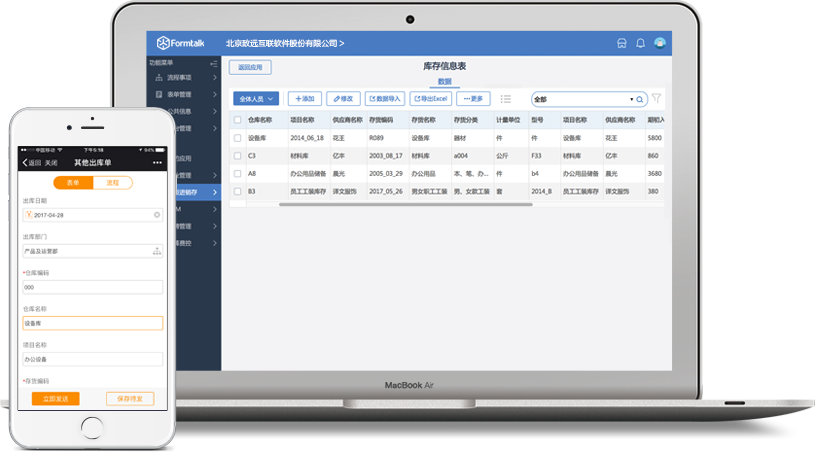This screenshot has height=452, width=815.
Task: Select the 数据 tab under 库存信息表
Action: pyautogui.click(x=444, y=82)
